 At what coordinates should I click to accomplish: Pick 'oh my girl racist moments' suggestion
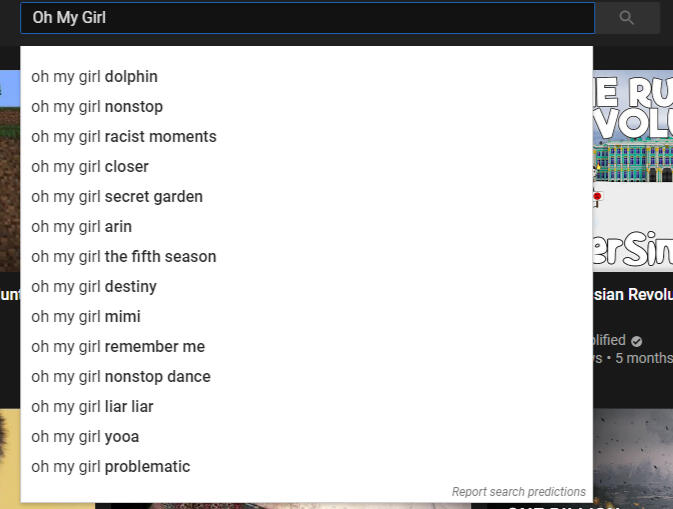point(124,137)
